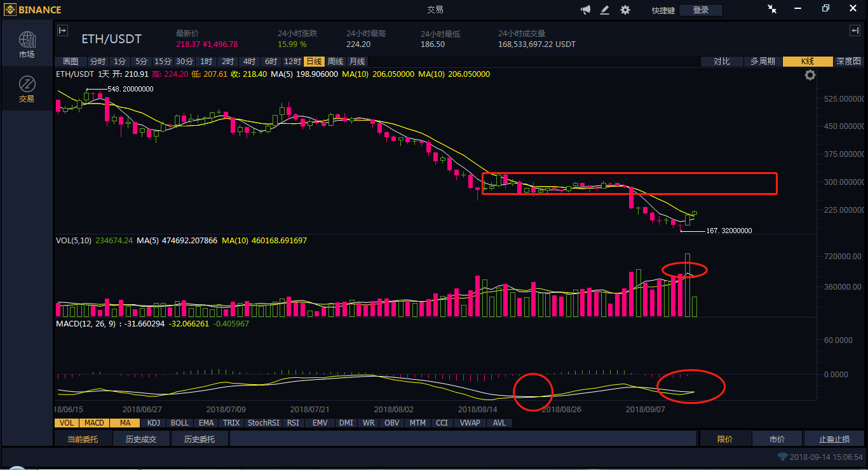Collapse left panel arrow icon
Image resolution: width=868 pixels, height=470 pixels.
(62, 30)
